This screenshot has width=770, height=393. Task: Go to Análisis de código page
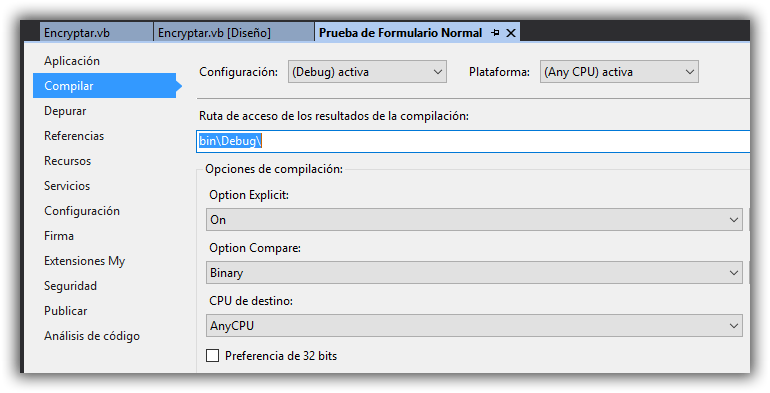click(x=92, y=336)
